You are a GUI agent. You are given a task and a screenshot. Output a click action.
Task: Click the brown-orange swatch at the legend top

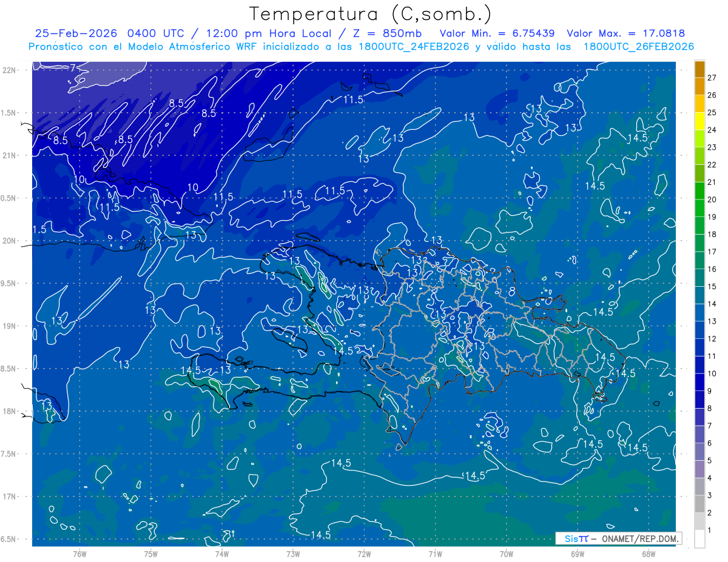[700, 69]
